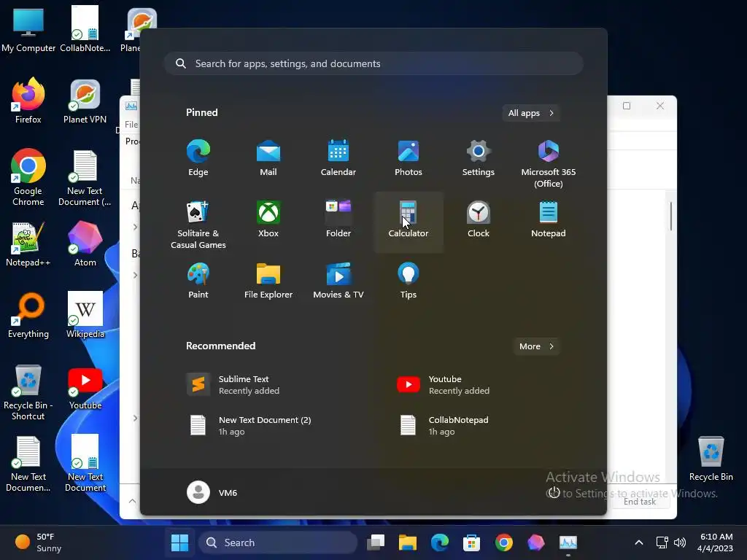Image resolution: width=747 pixels, height=560 pixels.
Task: Open Microsoft Store on taskbar
Action: 471,542
